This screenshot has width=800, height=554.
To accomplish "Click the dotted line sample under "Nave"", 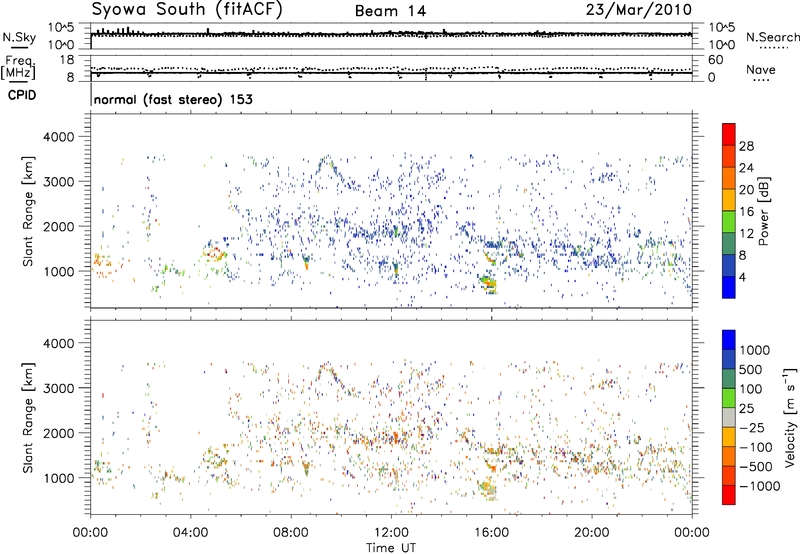I will point(761,80).
